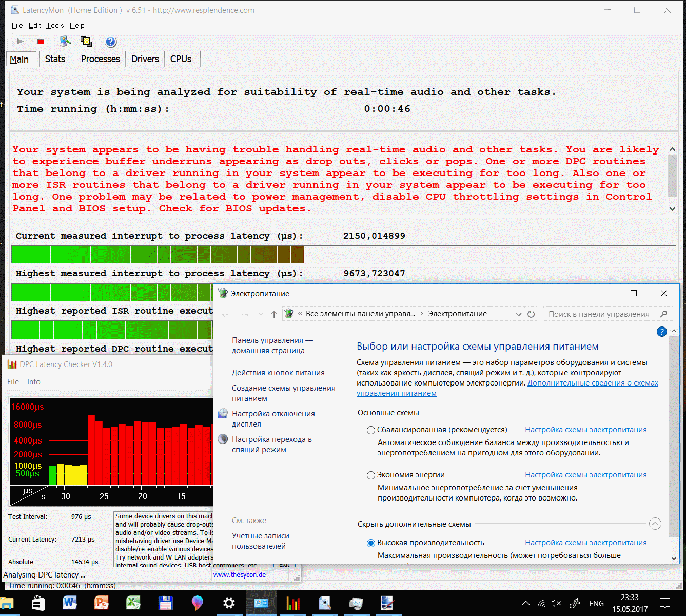Switch to the Processes tab
Screen dimensions: 686x616
click(x=101, y=59)
